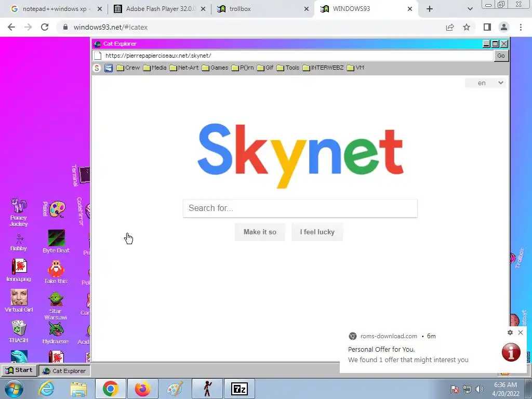Launch the Virtual Girl icon
The image size is (532, 399).
19,301
